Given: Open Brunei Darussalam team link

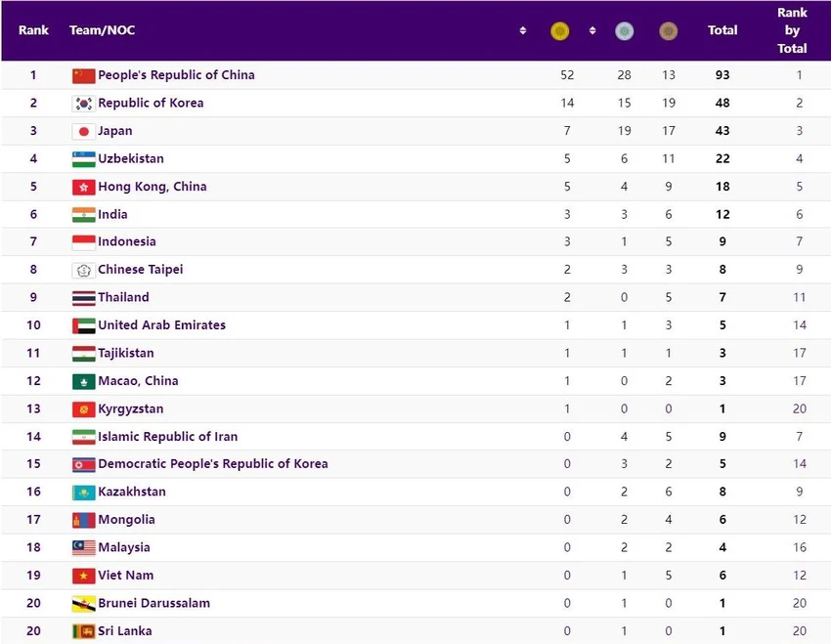Looking at the screenshot, I should [153, 603].
